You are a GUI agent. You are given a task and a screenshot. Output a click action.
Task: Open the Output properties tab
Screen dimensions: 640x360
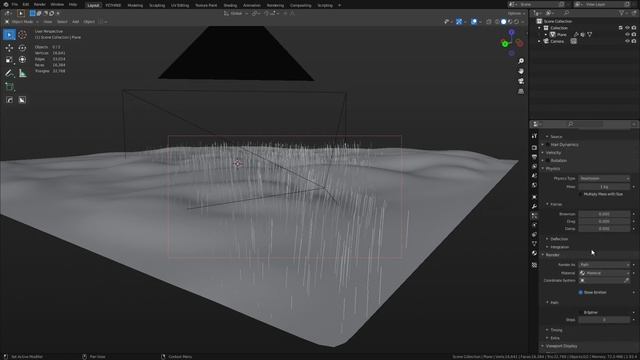pos(534,157)
